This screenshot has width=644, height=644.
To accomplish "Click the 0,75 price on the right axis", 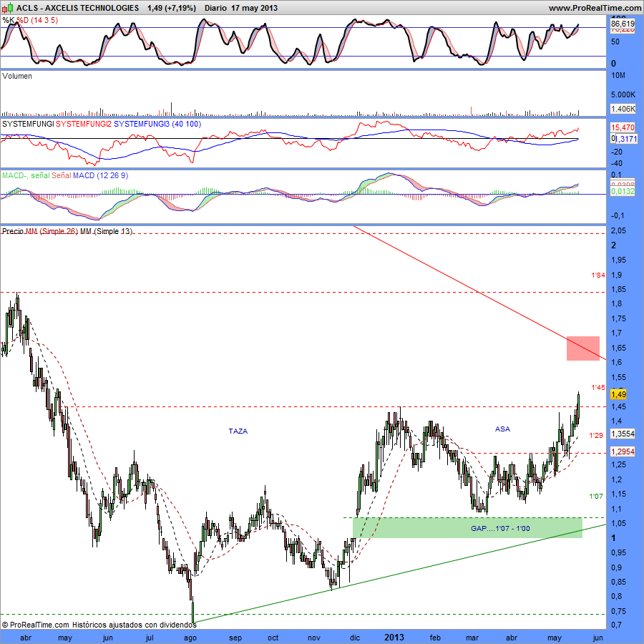I will [619, 611].
